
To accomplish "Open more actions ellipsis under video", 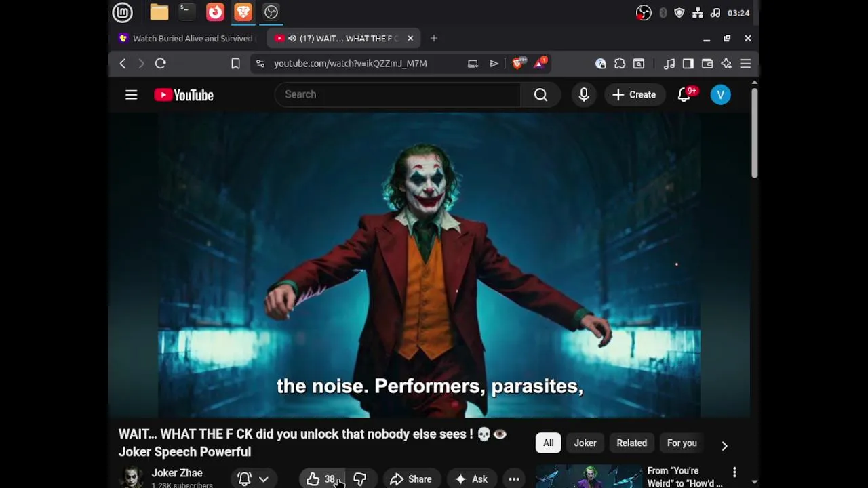I will (514, 479).
